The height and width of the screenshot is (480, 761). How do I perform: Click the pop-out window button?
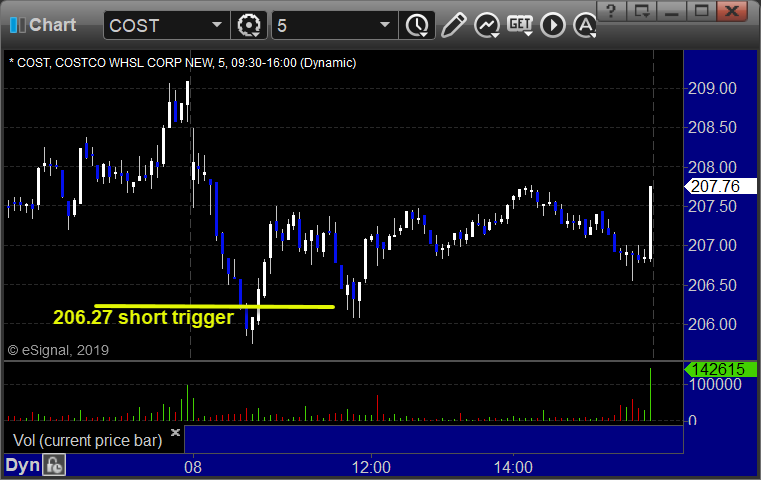pyautogui.click(x=642, y=10)
